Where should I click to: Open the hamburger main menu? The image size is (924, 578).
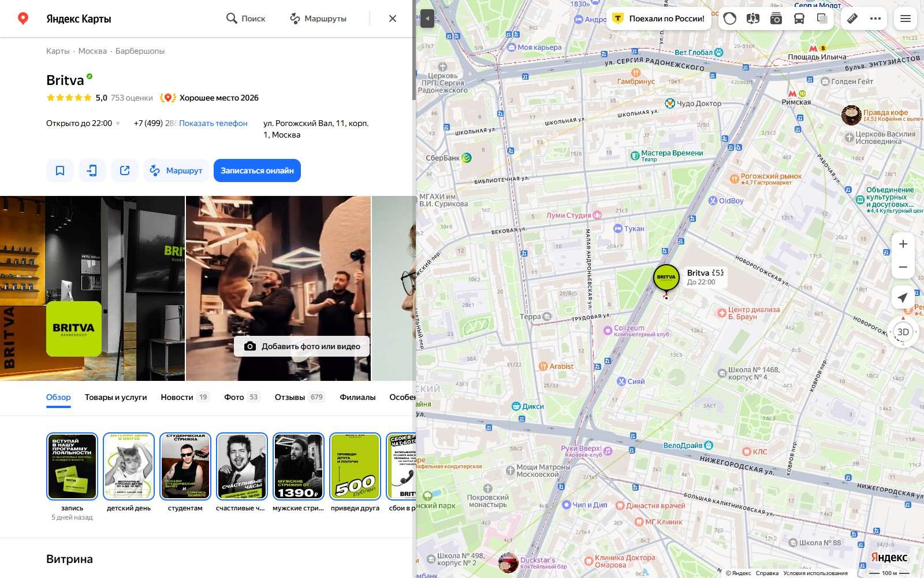coord(906,18)
